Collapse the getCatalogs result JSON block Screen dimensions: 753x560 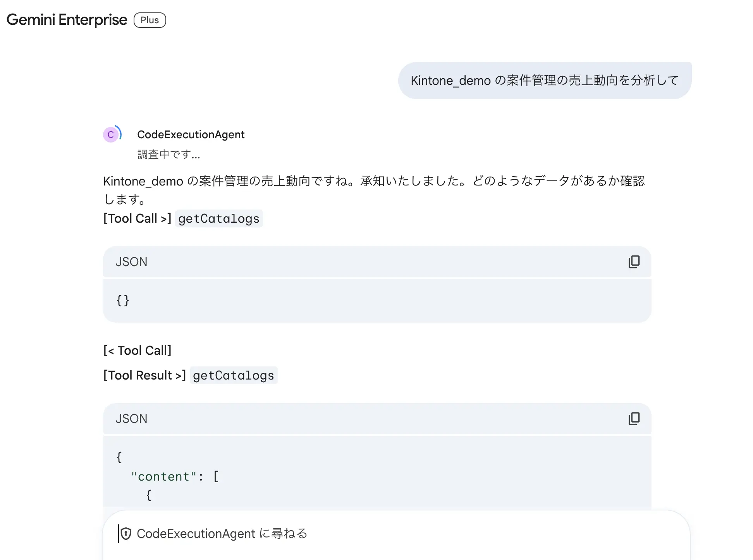(x=132, y=419)
